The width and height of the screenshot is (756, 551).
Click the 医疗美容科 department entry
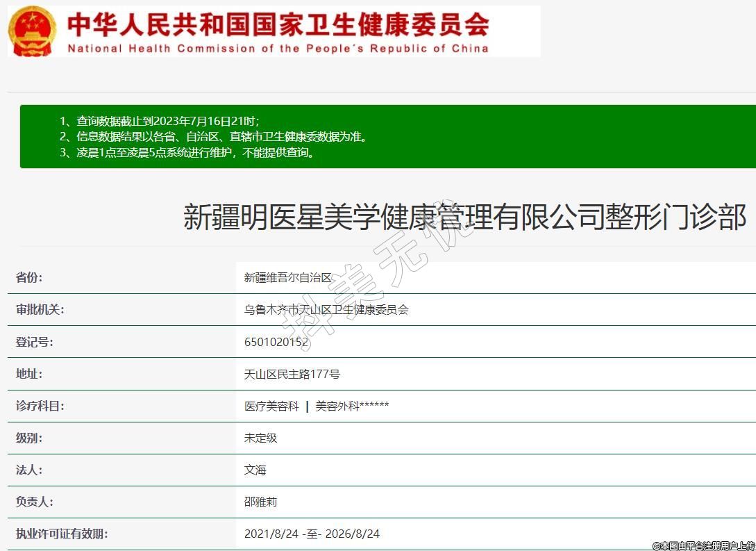point(271,406)
